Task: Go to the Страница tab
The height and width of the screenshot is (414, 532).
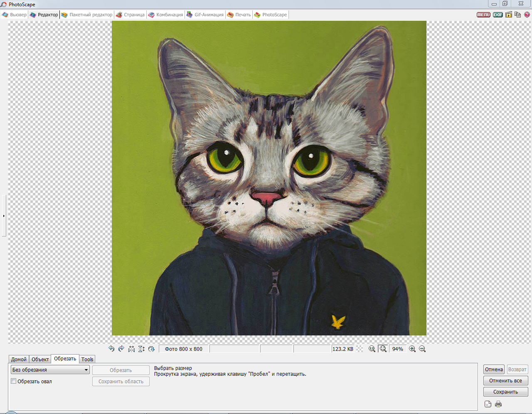Action: click(131, 15)
